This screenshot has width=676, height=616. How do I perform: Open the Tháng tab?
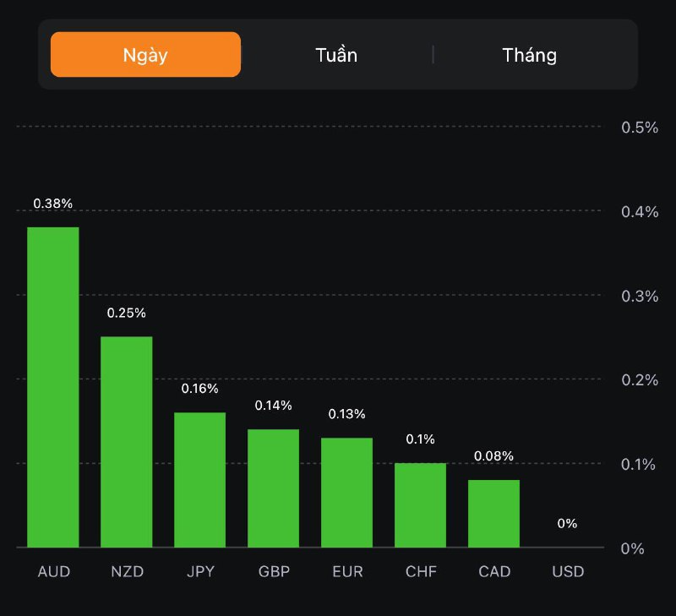point(530,55)
